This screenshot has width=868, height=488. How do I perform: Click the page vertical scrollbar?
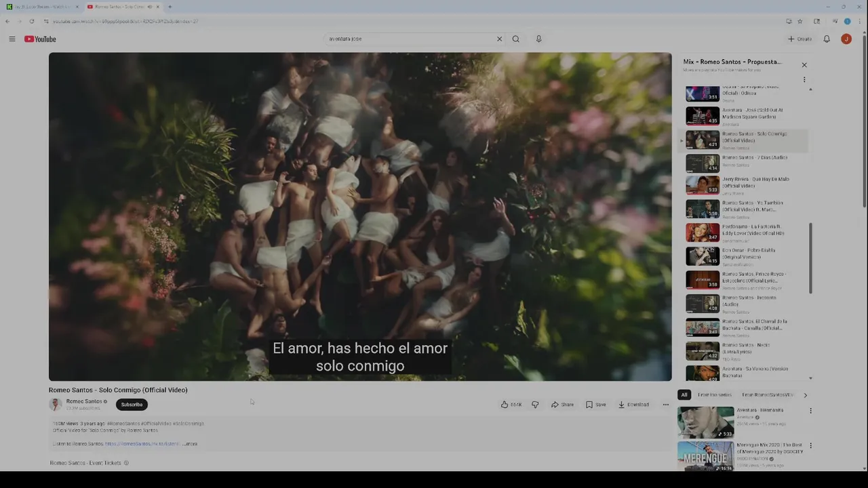(864, 122)
